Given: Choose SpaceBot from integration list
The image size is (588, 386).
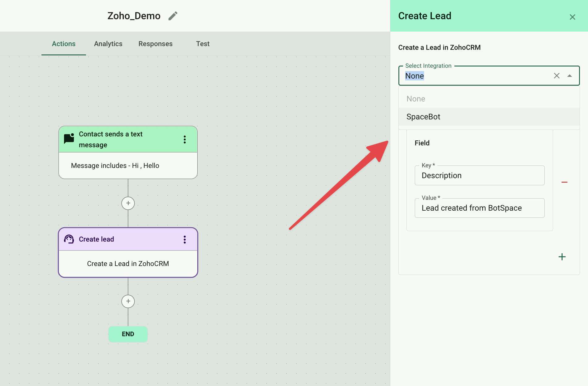Looking at the screenshot, I should [423, 117].
